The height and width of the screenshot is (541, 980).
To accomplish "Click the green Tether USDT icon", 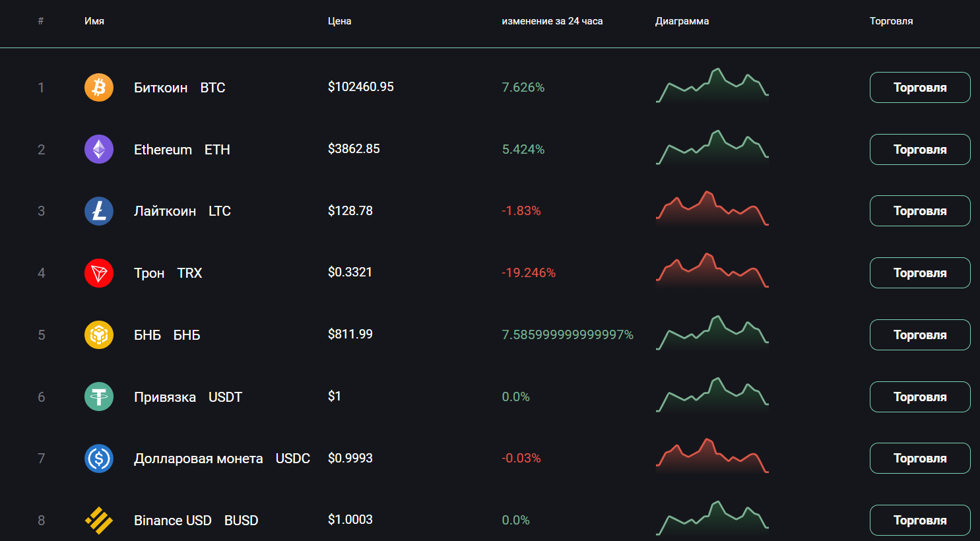I will point(99,397).
